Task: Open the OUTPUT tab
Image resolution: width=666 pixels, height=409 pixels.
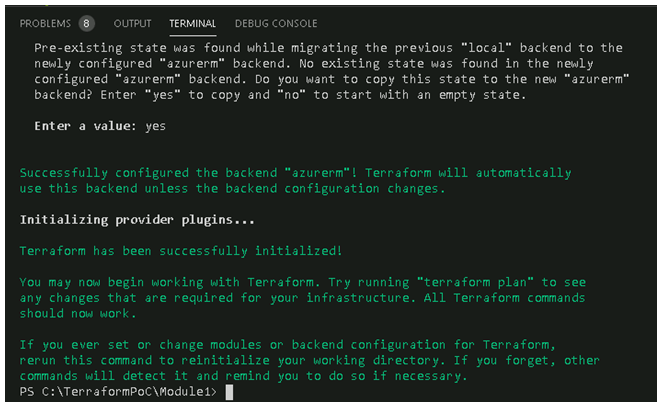Action: [x=133, y=23]
